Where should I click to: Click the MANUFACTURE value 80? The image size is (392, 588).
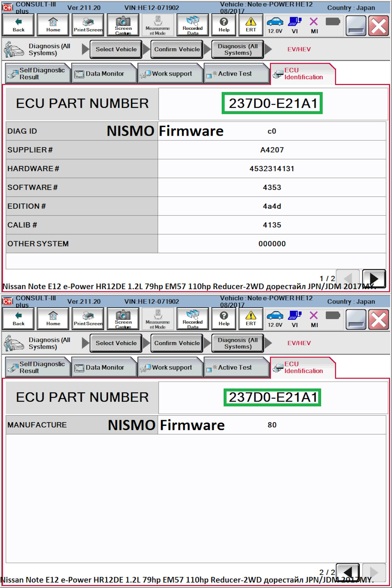click(x=272, y=425)
